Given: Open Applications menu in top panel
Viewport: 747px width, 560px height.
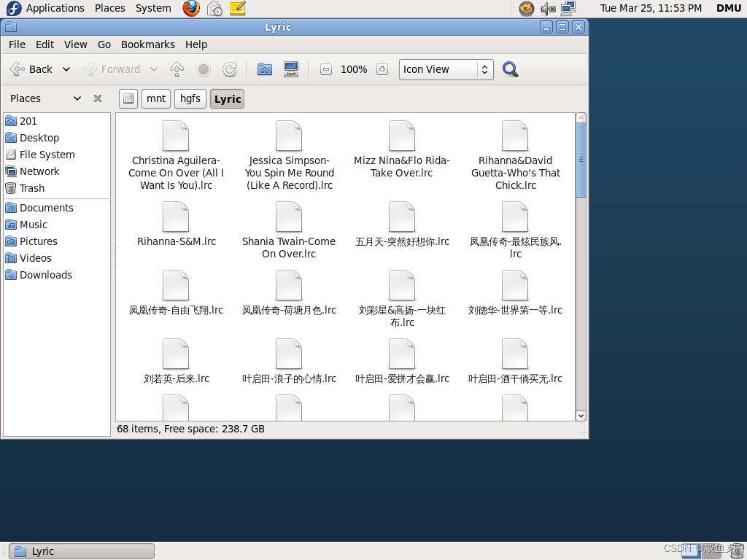Looking at the screenshot, I should [46, 8].
